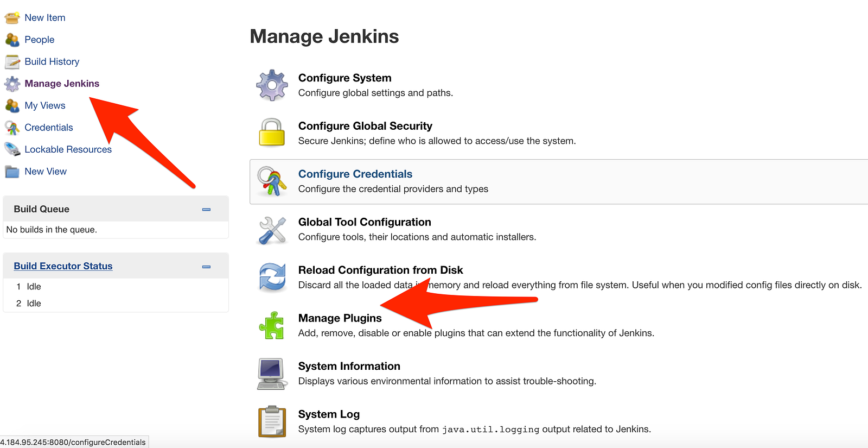The width and height of the screenshot is (868, 448).
Task: Select Reload Configuration from Disk
Action: (x=380, y=270)
